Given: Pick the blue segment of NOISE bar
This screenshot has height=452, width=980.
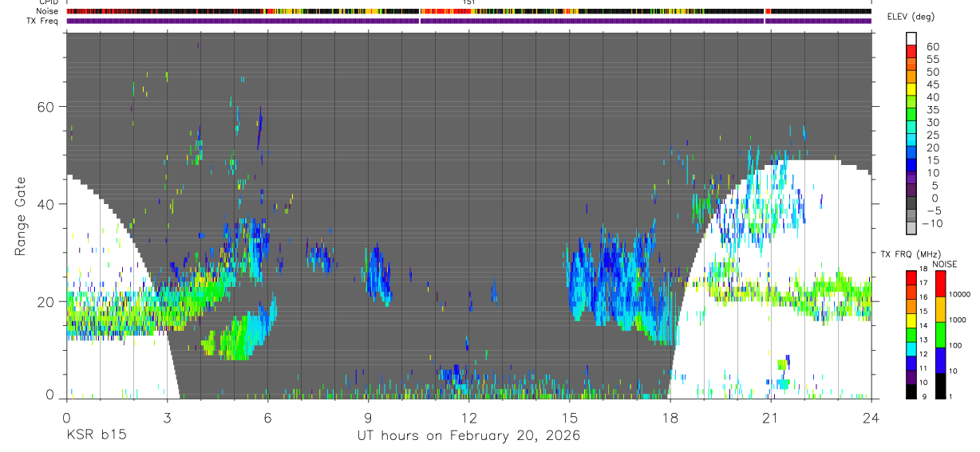Looking at the screenshot, I should coord(940,360).
